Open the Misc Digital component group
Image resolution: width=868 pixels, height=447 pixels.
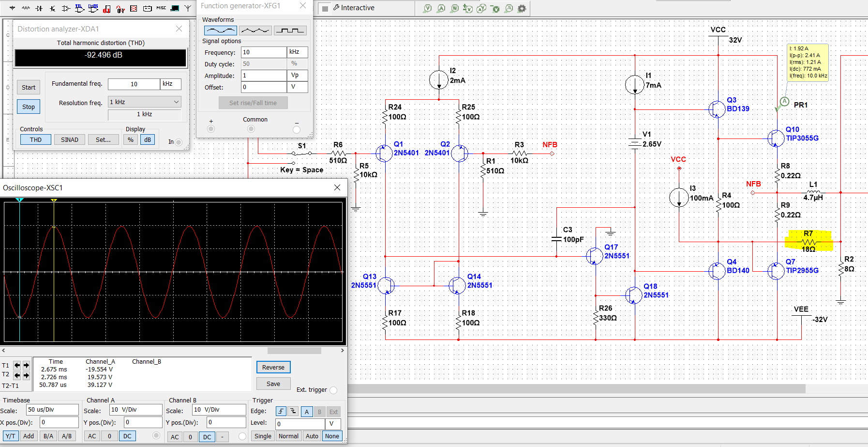coord(107,8)
